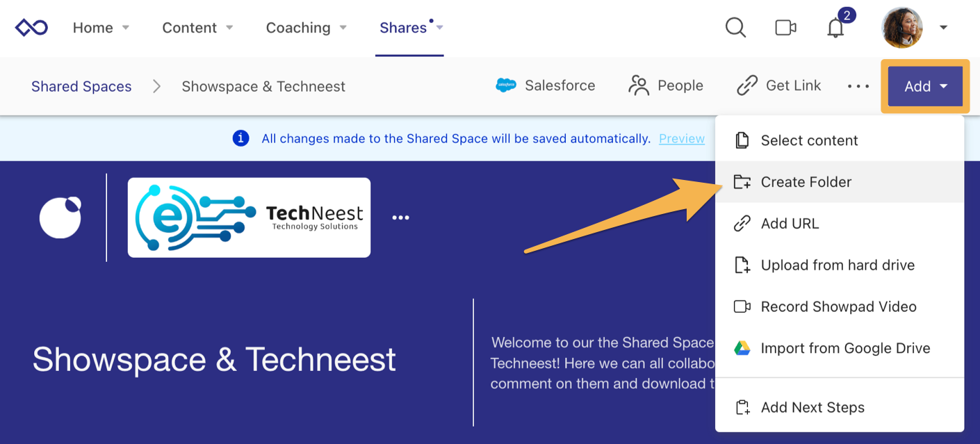Open the Preview link in banner
The height and width of the screenshot is (444, 980).
[x=682, y=138]
